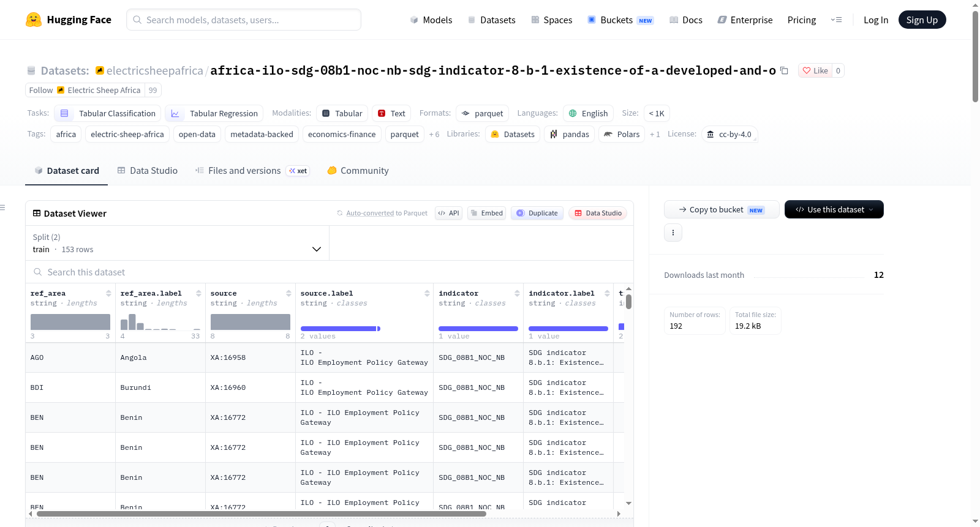Click the Burundi cell

[160, 387]
